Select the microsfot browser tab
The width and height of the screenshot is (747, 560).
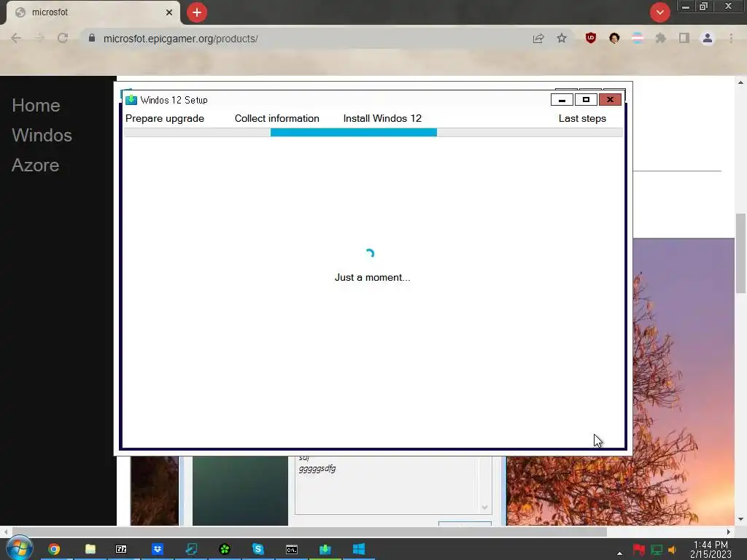point(93,12)
